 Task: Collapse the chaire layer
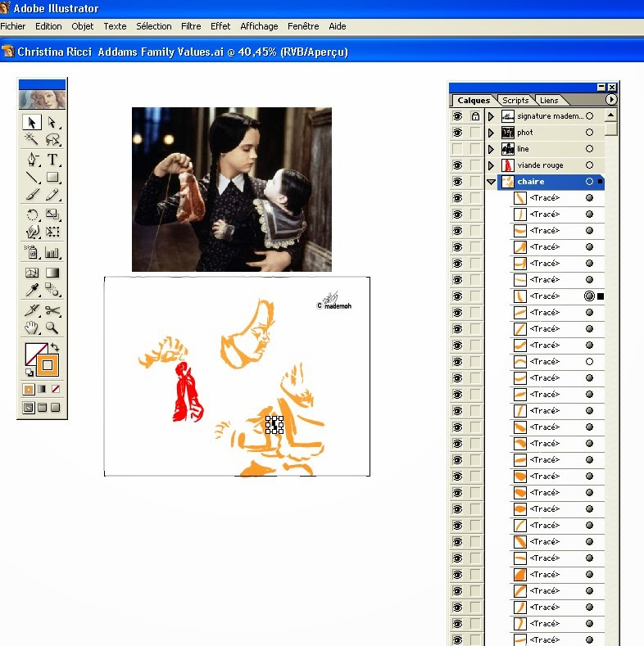click(491, 182)
